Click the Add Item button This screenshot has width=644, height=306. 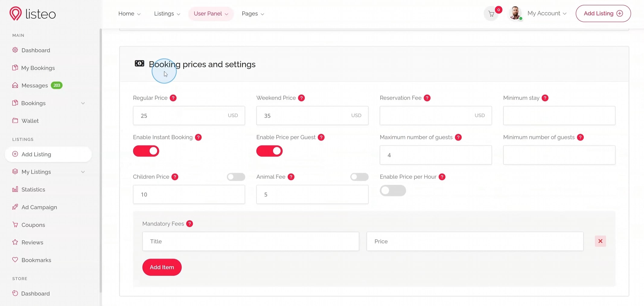(x=162, y=267)
